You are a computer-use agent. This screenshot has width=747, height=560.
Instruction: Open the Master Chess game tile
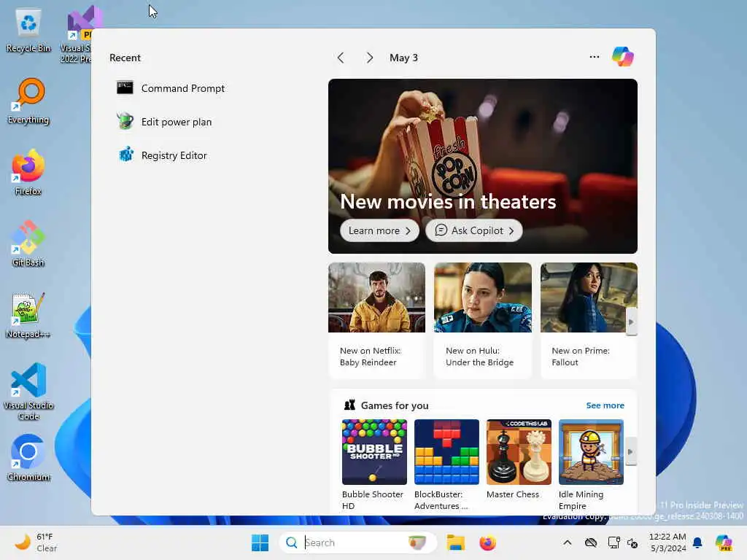point(519,459)
